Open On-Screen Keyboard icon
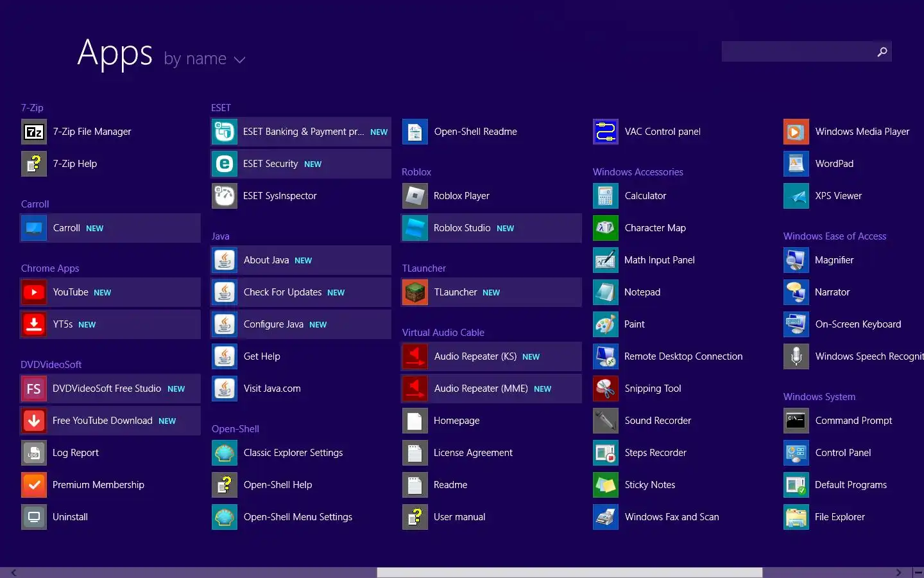Image resolution: width=924 pixels, height=578 pixels. [x=796, y=324]
